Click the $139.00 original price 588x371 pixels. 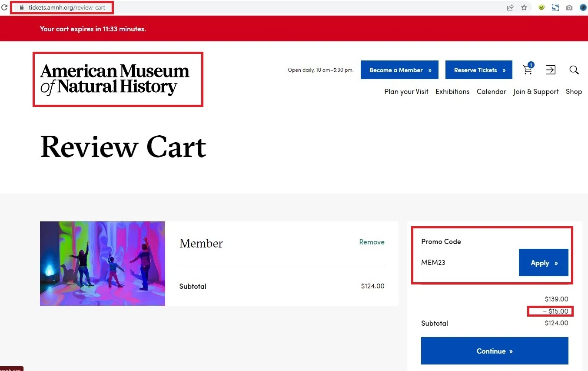tap(556, 299)
